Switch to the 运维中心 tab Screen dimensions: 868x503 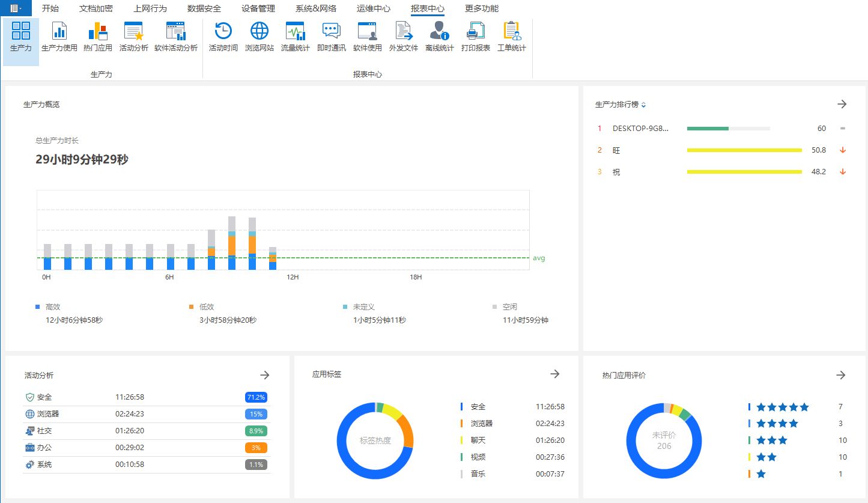[374, 8]
